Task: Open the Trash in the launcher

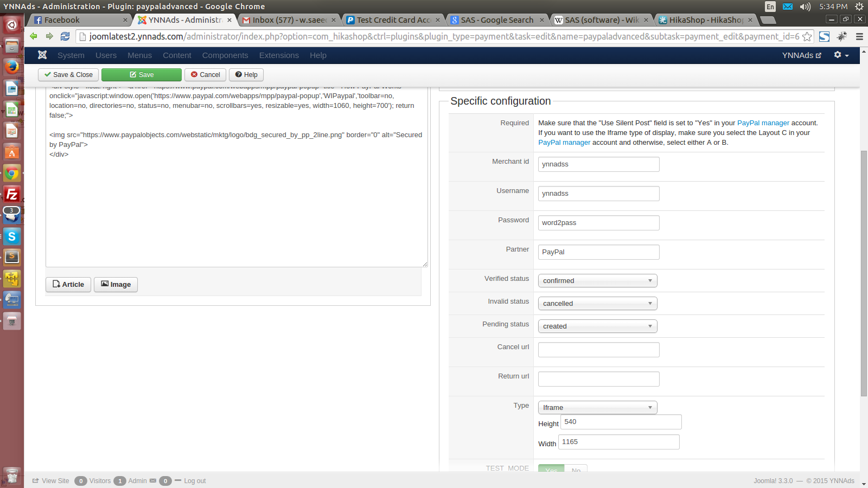Action: [x=12, y=476]
